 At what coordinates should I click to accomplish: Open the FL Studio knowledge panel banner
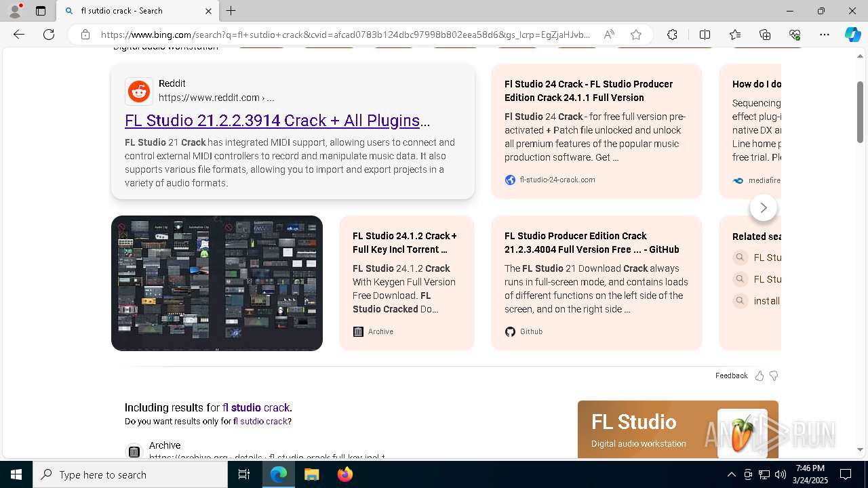click(678, 430)
